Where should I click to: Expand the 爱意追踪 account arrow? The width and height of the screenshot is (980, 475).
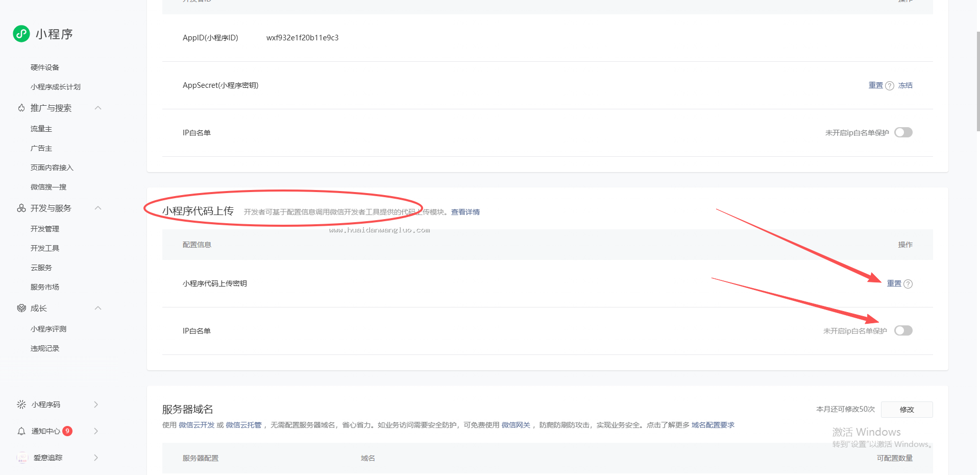[96, 458]
